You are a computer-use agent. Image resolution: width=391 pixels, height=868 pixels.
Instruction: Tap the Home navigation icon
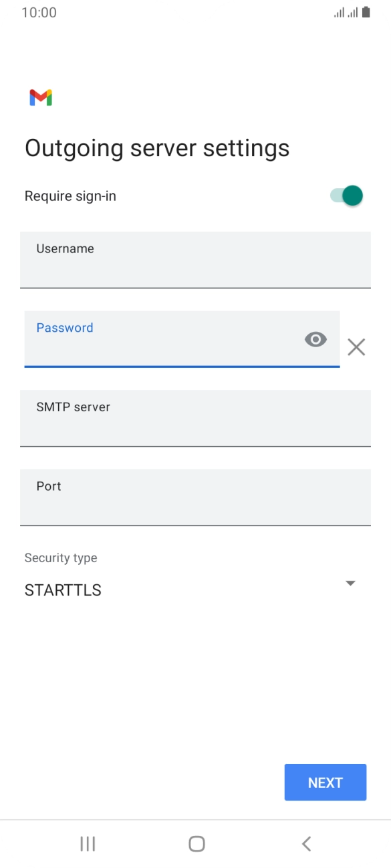tap(196, 843)
